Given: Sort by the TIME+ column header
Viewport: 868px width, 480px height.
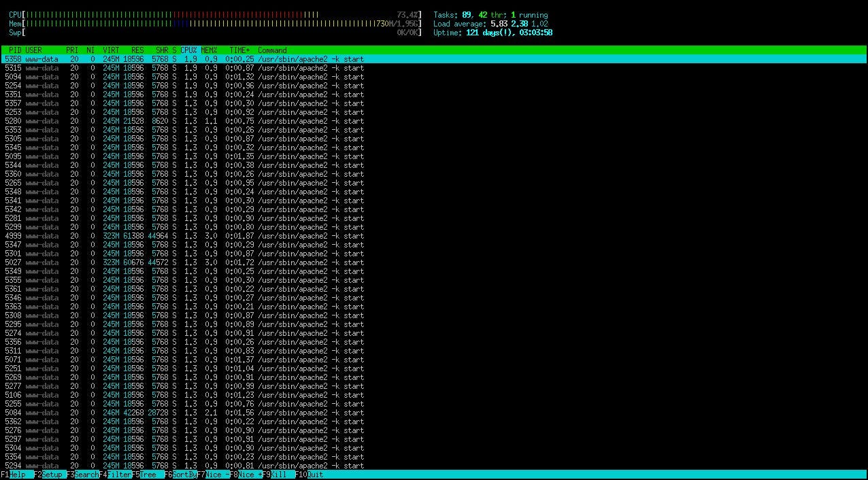Looking at the screenshot, I should (239, 50).
